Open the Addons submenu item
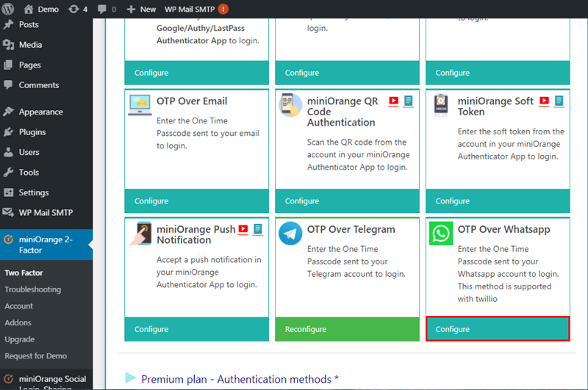 pos(18,322)
